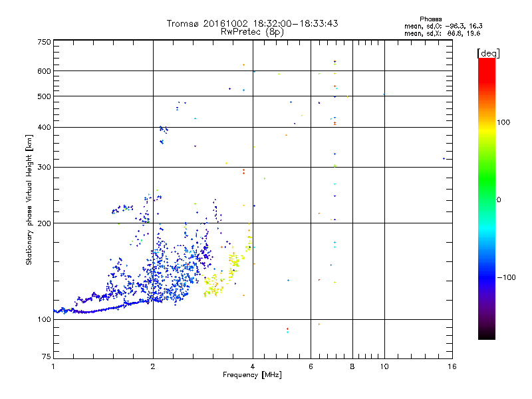Click the 'mean, sd,X: 86.8, 19.6' line

coord(442,33)
